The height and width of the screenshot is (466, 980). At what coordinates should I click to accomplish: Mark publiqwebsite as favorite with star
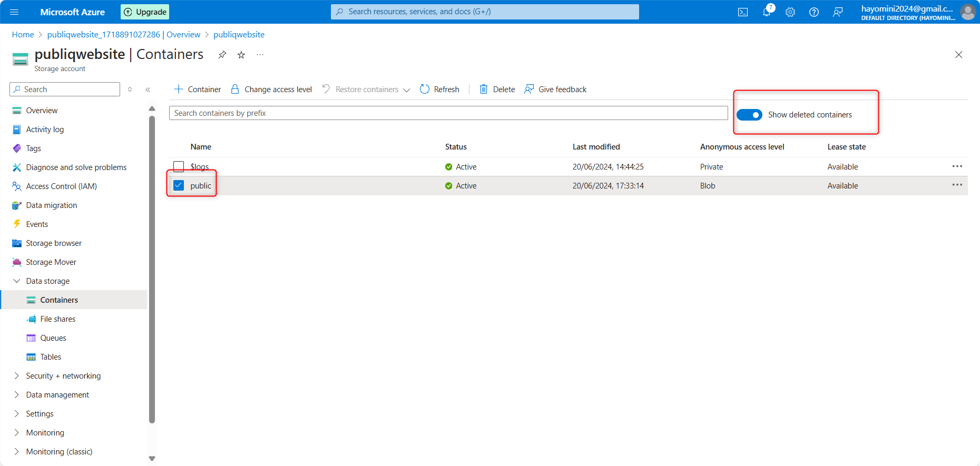tap(241, 55)
